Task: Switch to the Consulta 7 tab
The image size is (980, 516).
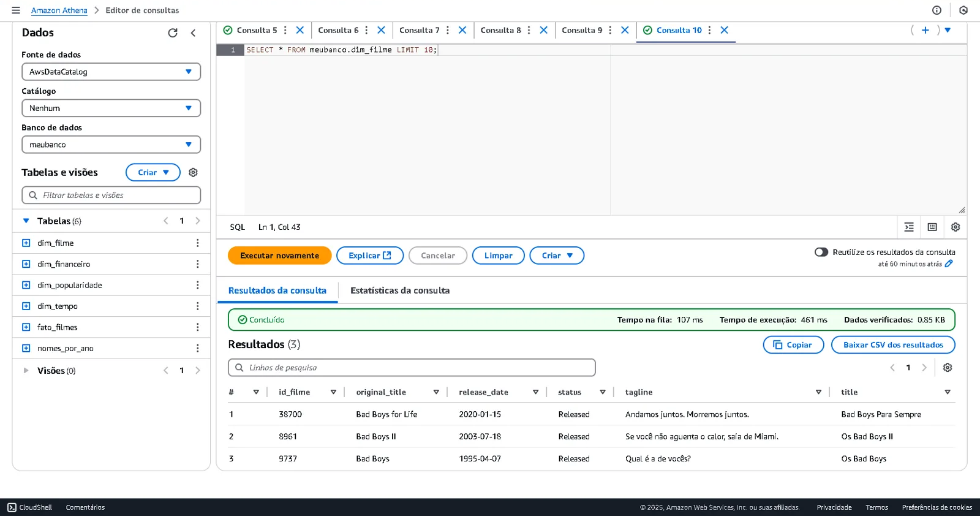Action: (419, 30)
